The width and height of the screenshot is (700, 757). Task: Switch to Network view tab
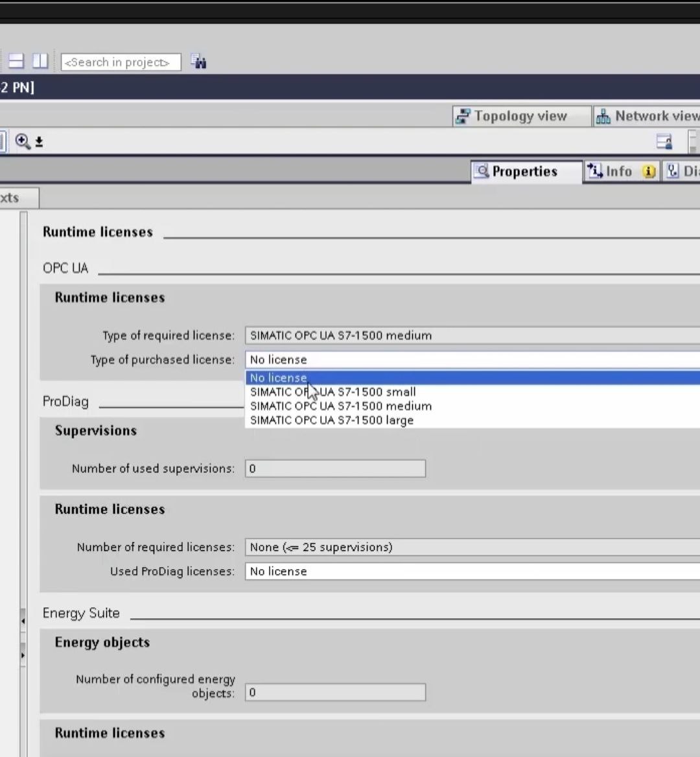647,116
